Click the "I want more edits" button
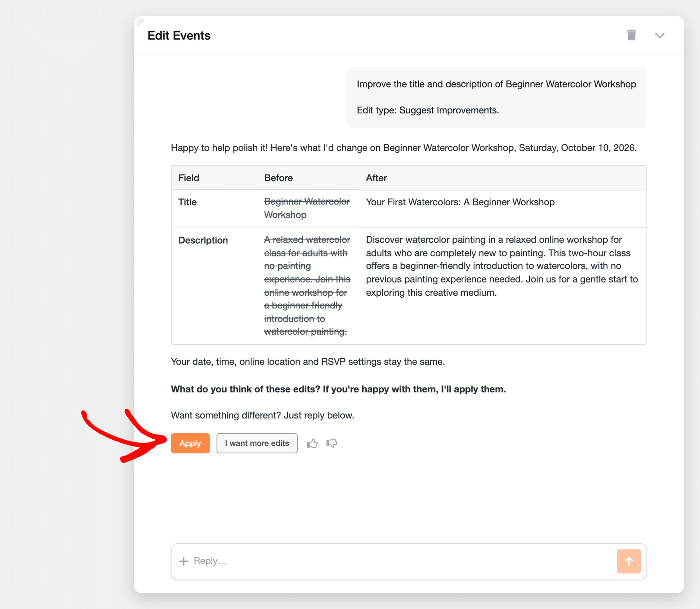This screenshot has width=700, height=609. click(257, 443)
